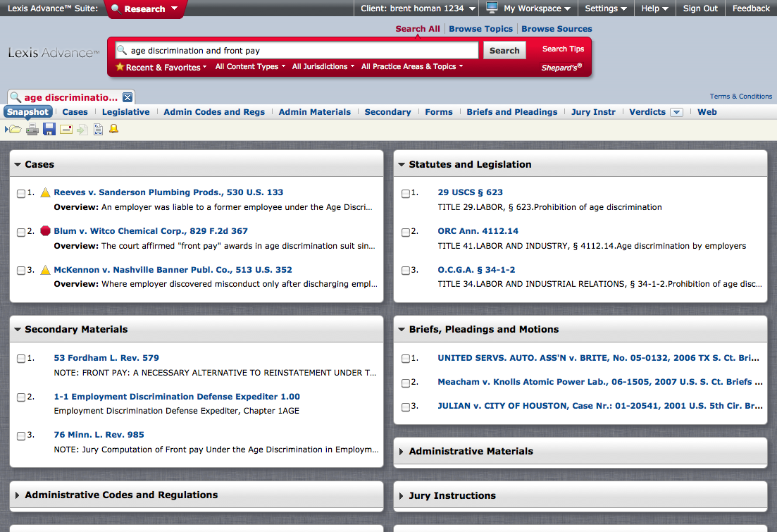Collapse the Statutes and Legislation section
Viewport: 777px width, 532px height.
click(x=402, y=164)
